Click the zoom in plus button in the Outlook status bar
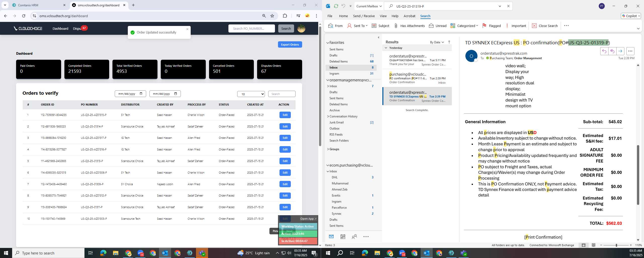The image size is (644, 258). click(x=631, y=245)
